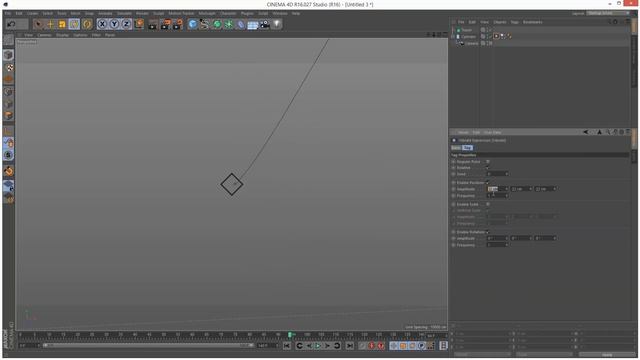The image size is (640, 360).
Task: Click the green generator object icon
Action: (x=217, y=24)
